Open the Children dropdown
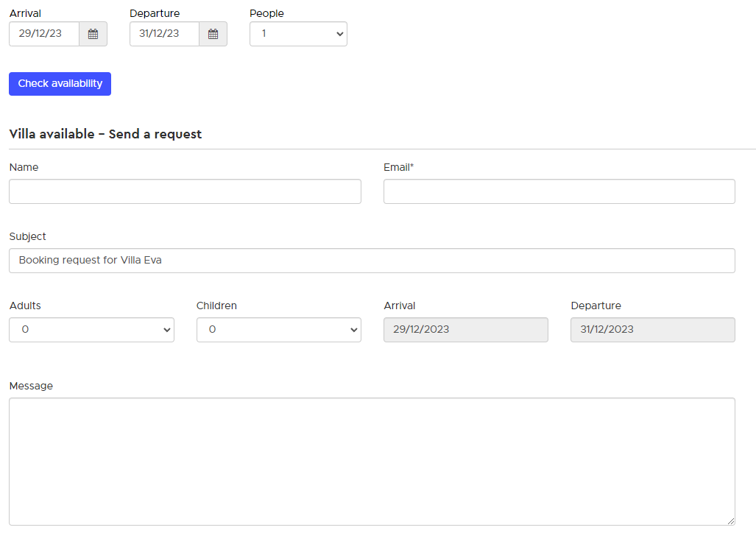The width and height of the screenshot is (756, 533). tap(279, 330)
